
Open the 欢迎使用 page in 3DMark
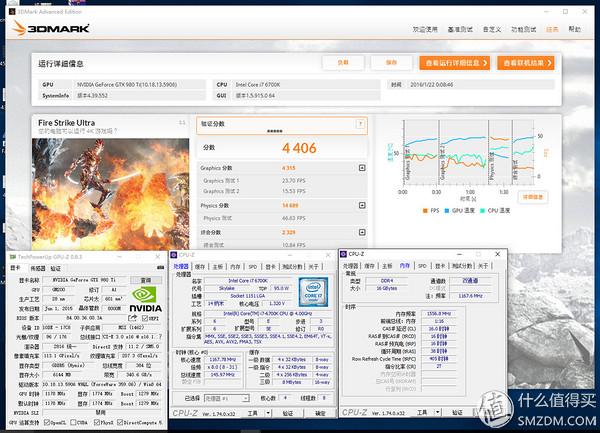425,29
